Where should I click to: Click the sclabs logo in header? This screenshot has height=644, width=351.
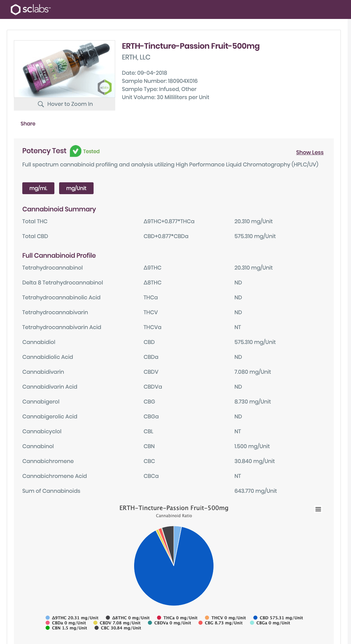coord(30,9)
